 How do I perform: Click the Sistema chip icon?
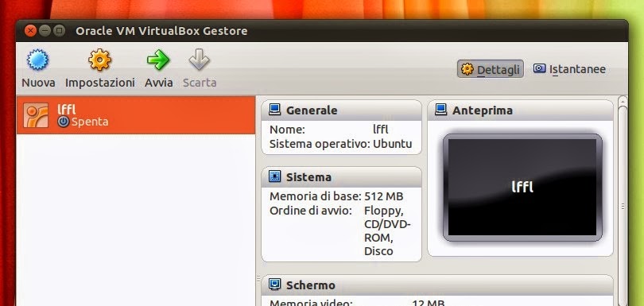(x=274, y=176)
